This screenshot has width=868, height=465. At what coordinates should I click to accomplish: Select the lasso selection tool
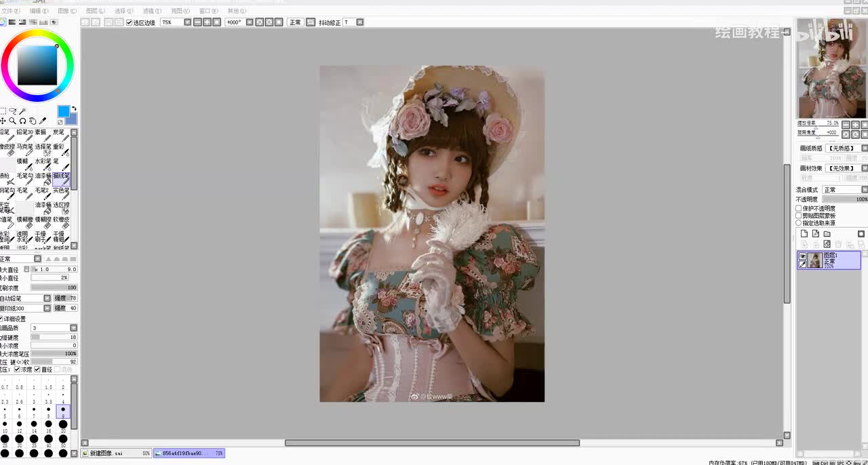[x=12, y=111]
